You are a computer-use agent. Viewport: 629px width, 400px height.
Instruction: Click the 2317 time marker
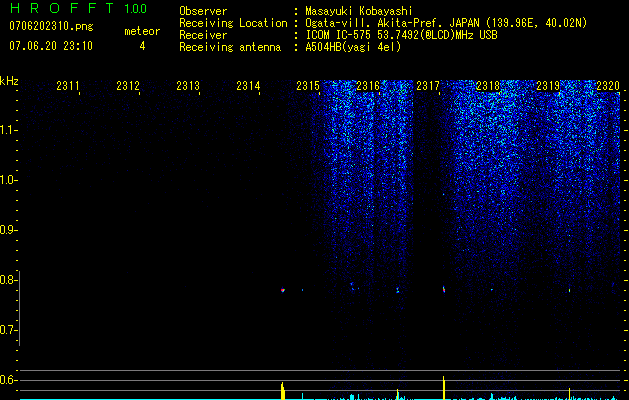click(x=428, y=86)
